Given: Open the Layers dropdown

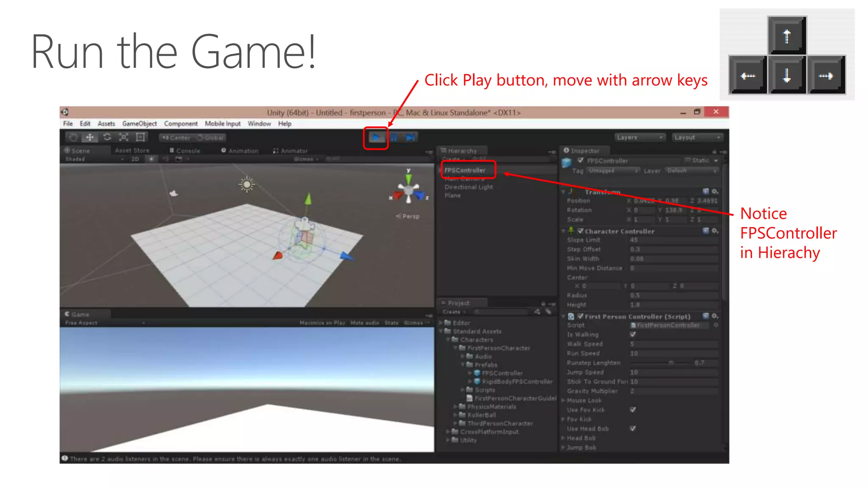Looking at the screenshot, I should 640,137.
